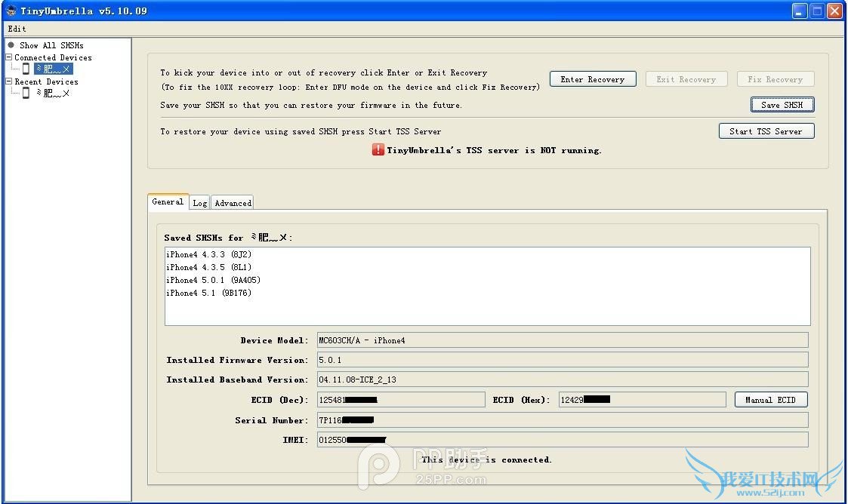
Task: Select the device listed under Recent Devices
Action: coord(53,93)
